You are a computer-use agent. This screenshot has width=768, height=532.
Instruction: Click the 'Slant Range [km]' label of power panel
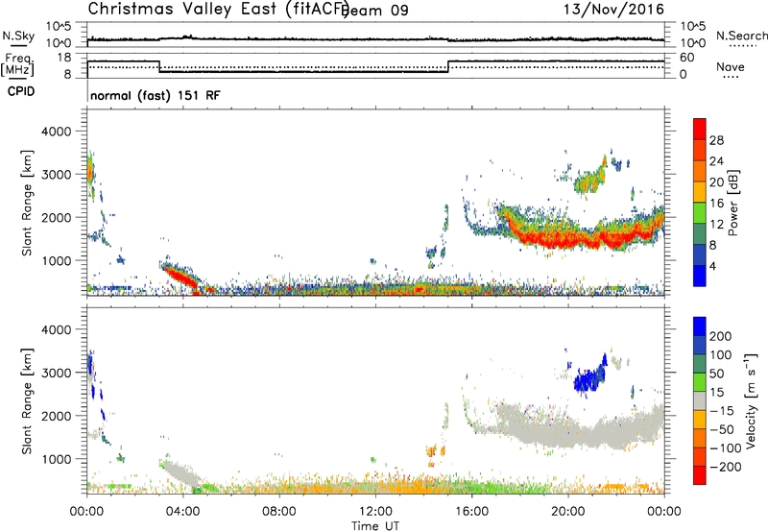(x=27, y=203)
